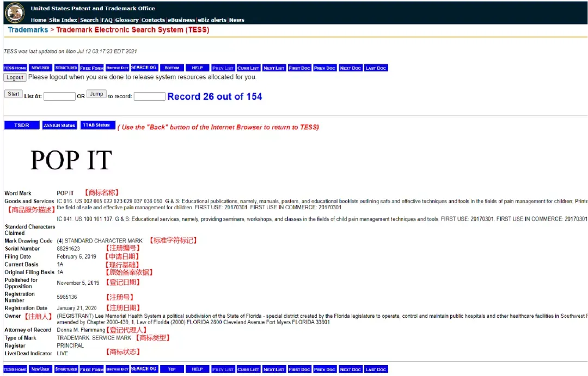Open the News link
This screenshot has height=376, width=588.
tap(237, 20)
